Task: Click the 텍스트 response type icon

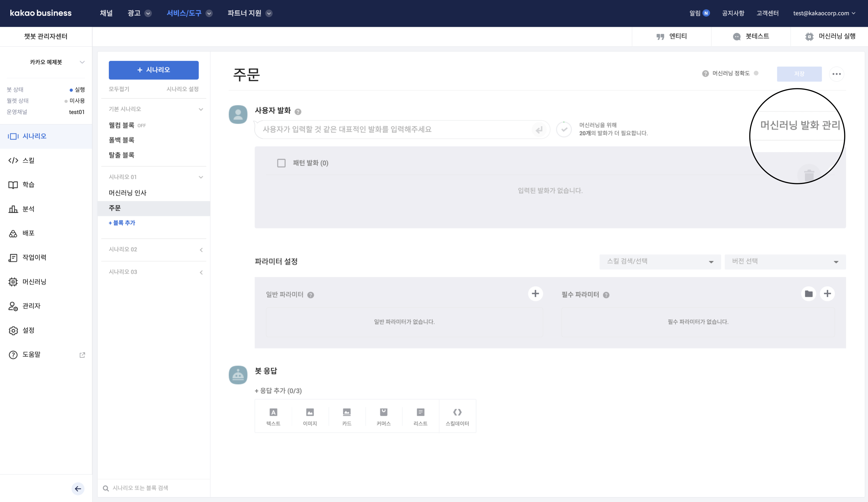Action: [273, 416]
